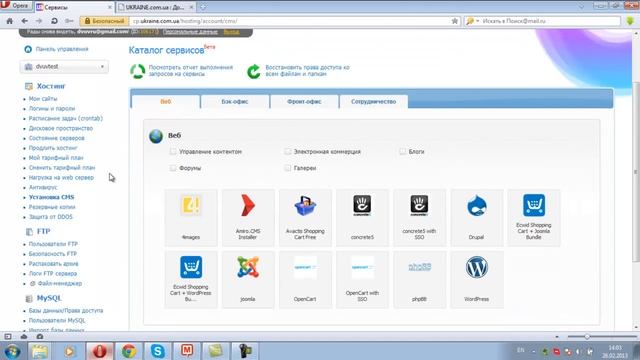Adjust the browser zoom slider
This screenshot has width=640, height=360.
point(587,337)
